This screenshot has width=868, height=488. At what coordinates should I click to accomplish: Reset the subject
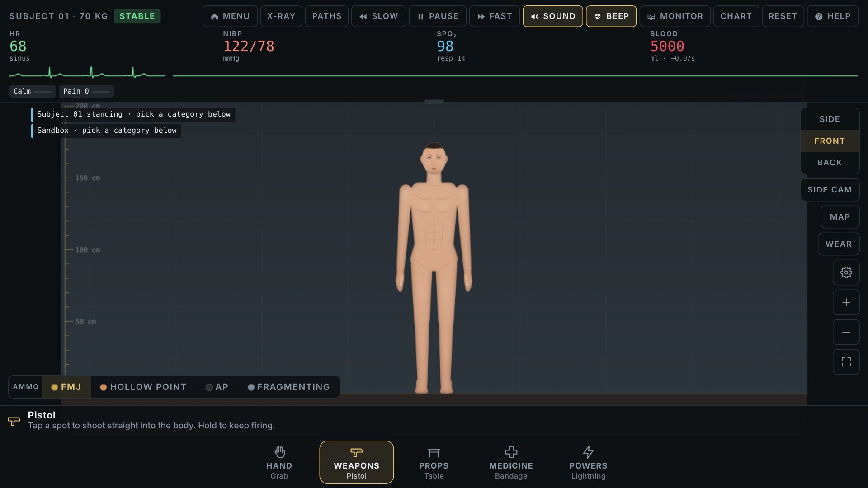click(x=783, y=16)
